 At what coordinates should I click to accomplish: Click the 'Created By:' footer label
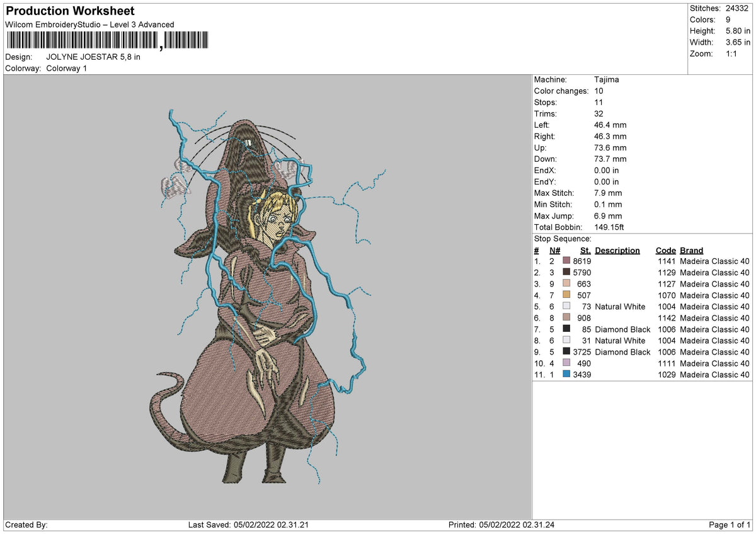[x=26, y=525]
